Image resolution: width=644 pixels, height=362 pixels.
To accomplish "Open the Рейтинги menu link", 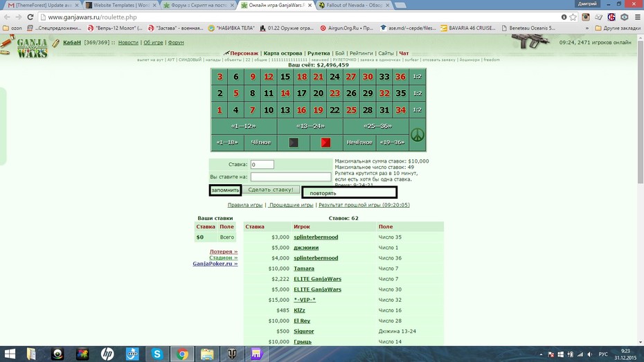I will tap(361, 53).
